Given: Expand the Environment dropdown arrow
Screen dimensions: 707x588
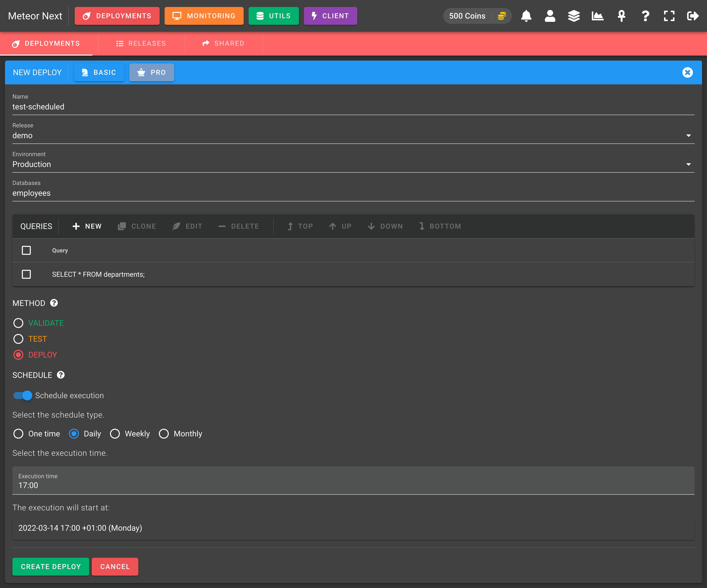Looking at the screenshot, I should click(x=689, y=164).
